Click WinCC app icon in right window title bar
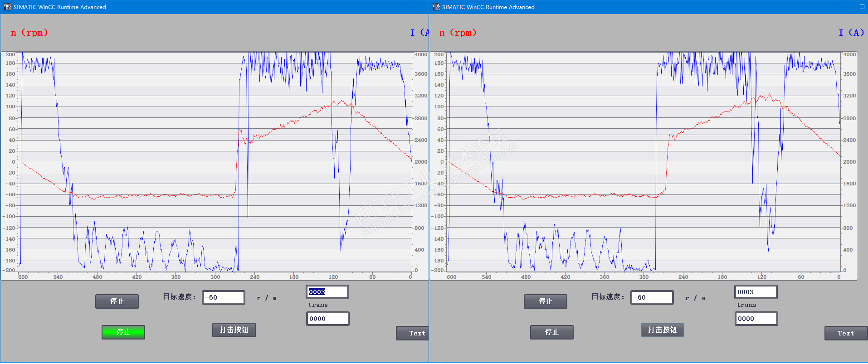The width and height of the screenshot is (868, 364). [x=436, y=7]
